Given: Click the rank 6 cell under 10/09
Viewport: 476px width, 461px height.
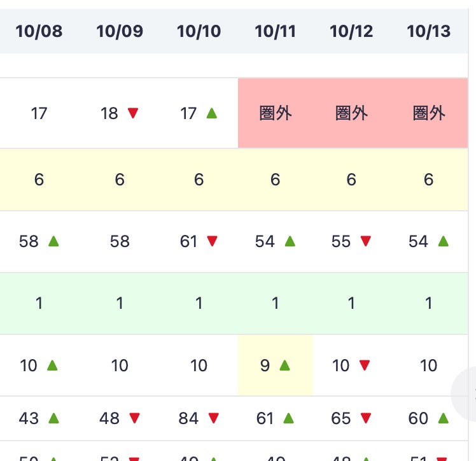Looking at the screenshot, I should 120,180.
